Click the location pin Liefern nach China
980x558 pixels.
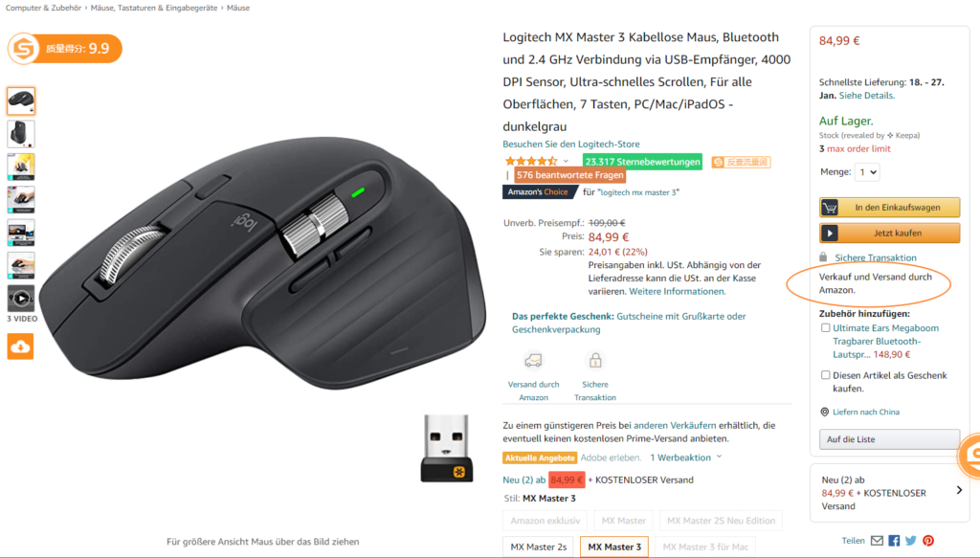[x=824, y=412]
